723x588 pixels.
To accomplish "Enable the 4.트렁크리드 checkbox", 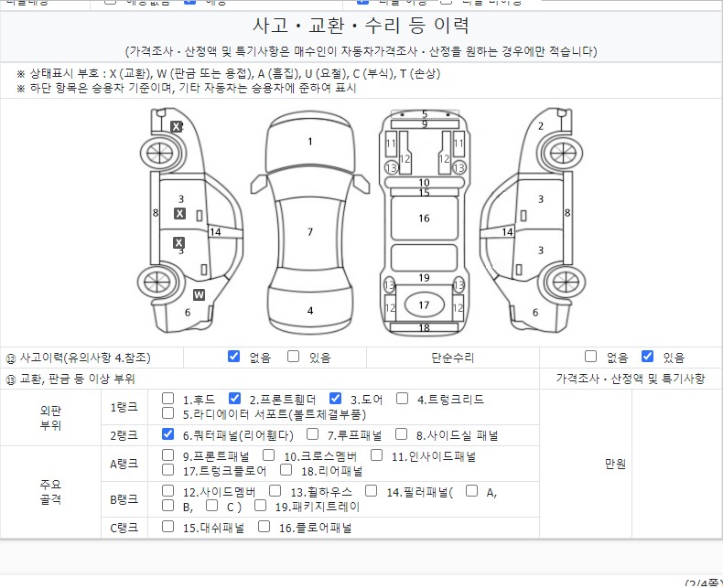I will 403,399.
